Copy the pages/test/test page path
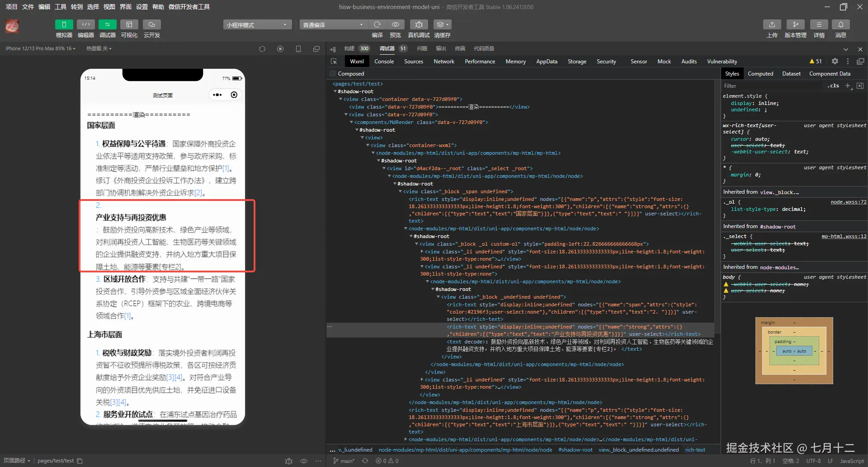The image size is (868, 467). tap(80, 461)
